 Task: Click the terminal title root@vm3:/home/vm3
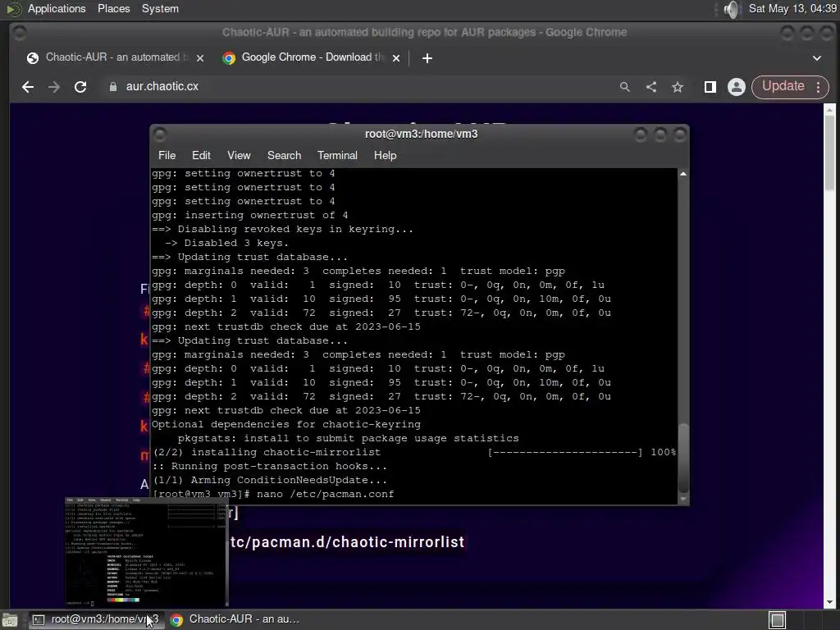pos(421,134)
